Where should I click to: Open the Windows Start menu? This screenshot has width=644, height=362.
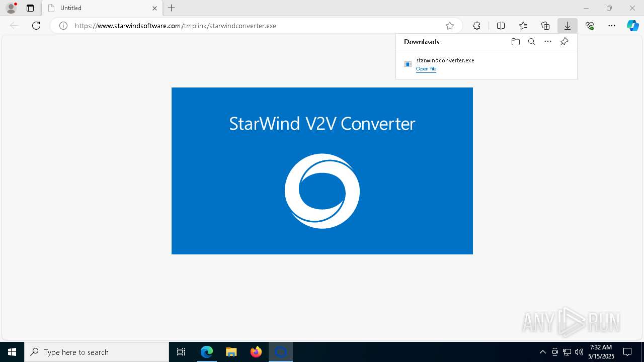click(12, 352)
